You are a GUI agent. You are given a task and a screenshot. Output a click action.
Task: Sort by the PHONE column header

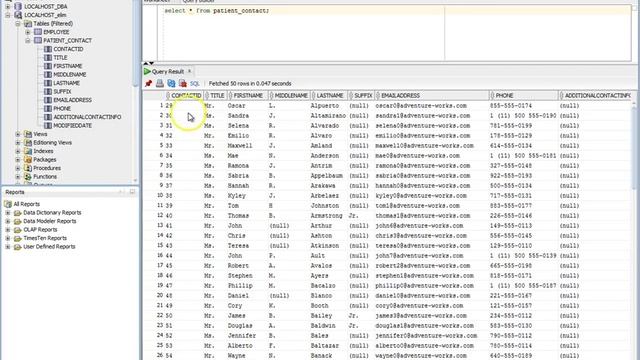[x=524, y=96]
